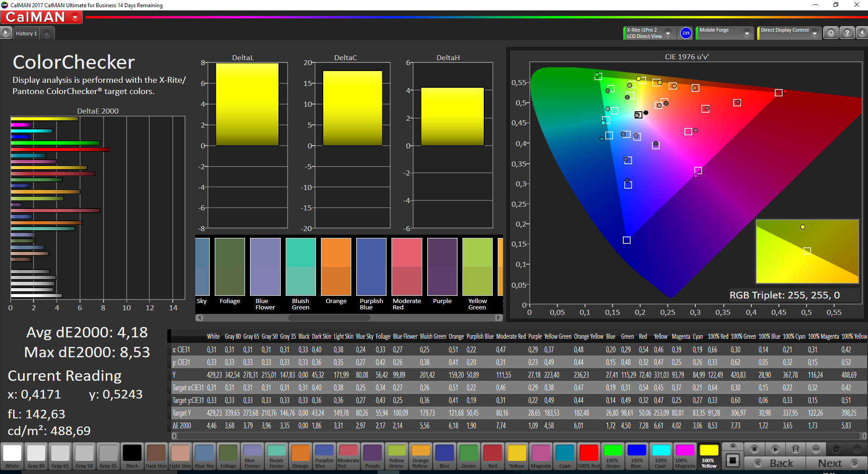Stop the measurement with the stop icon

point(754,449)
